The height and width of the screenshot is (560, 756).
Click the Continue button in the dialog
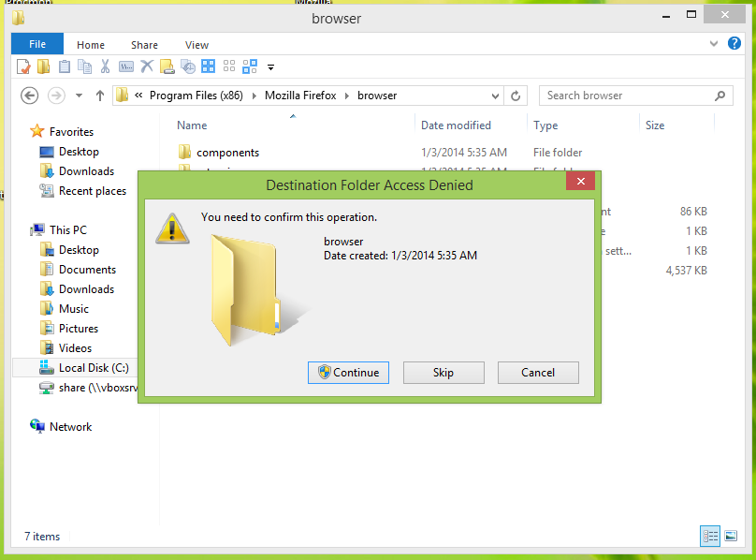[348, 372]
